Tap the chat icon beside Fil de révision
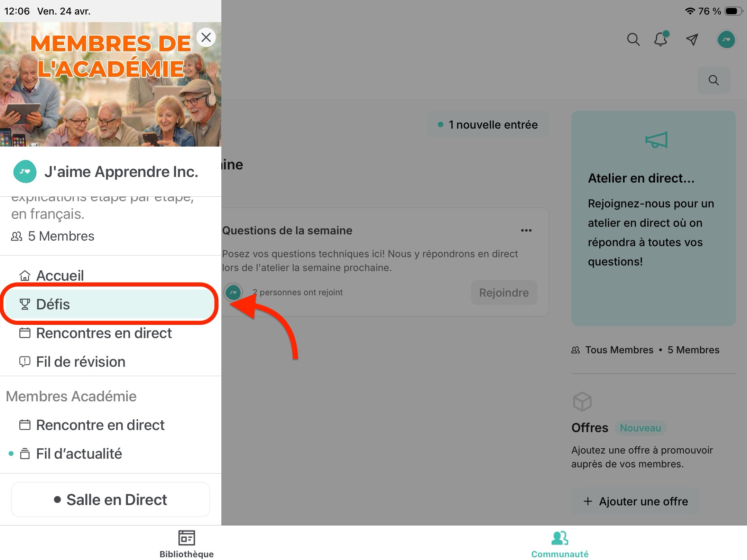Image resolution: width=747 pixels, height=560 pixels. click(25, 362)
